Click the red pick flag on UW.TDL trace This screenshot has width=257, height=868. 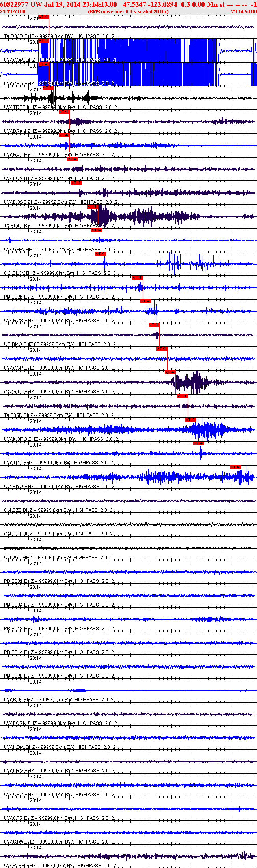click(199, 443)
